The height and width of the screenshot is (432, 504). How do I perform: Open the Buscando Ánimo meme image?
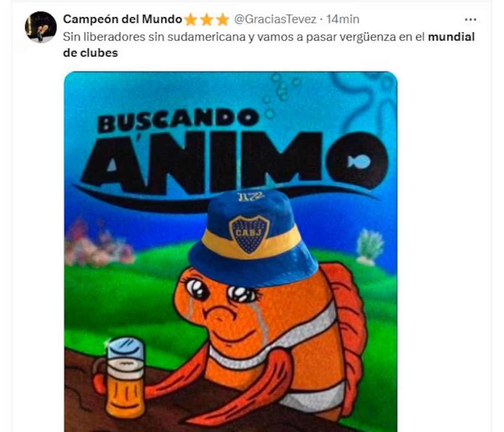(231, 252)
